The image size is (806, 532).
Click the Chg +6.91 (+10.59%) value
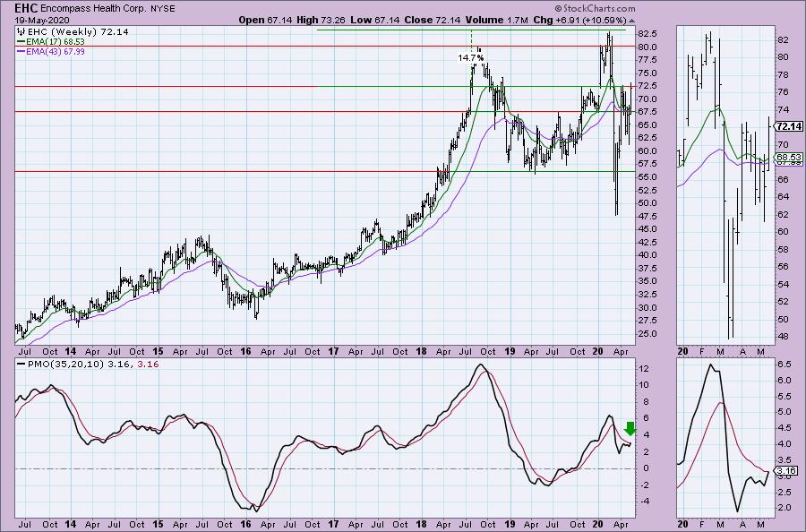point(579,20)
